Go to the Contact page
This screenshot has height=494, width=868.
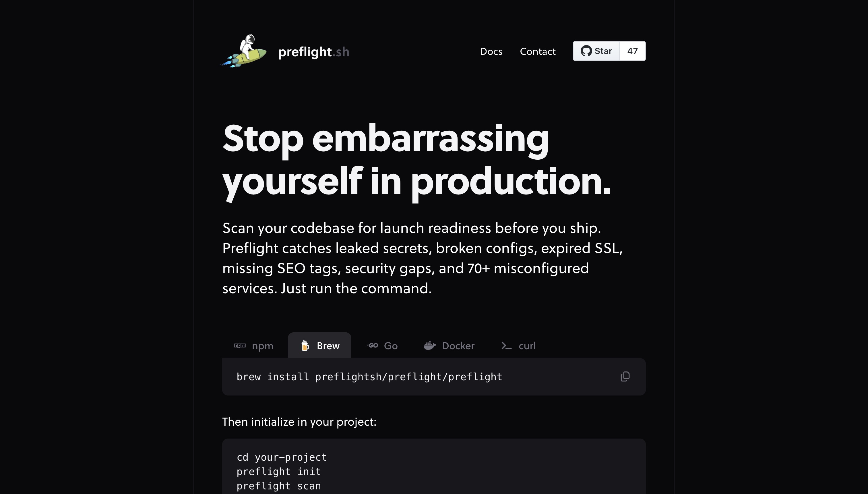pyautogui.click(x=537, y=51)
